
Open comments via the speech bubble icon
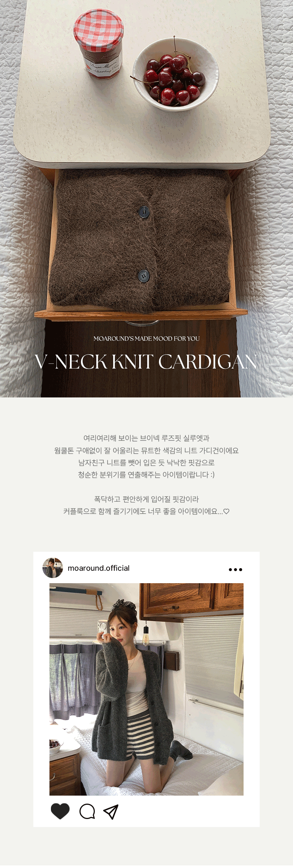pos(87,812)
